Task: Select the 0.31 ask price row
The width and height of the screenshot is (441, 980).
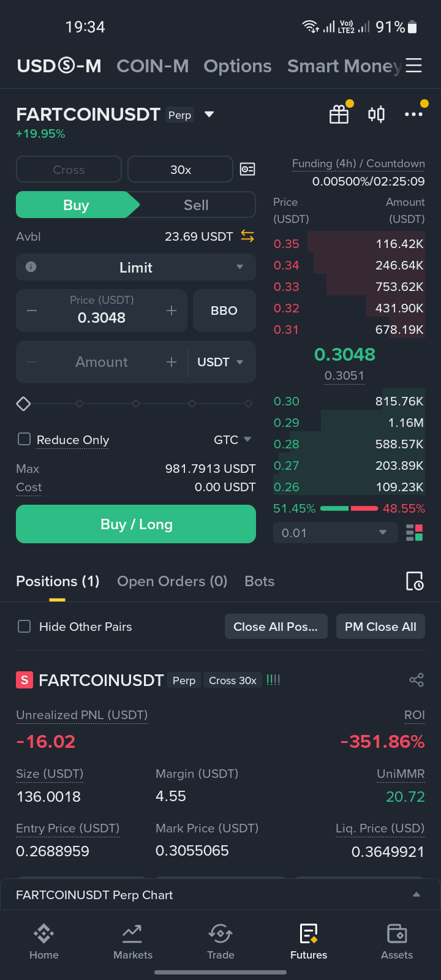Action: [x=349, y=330]
